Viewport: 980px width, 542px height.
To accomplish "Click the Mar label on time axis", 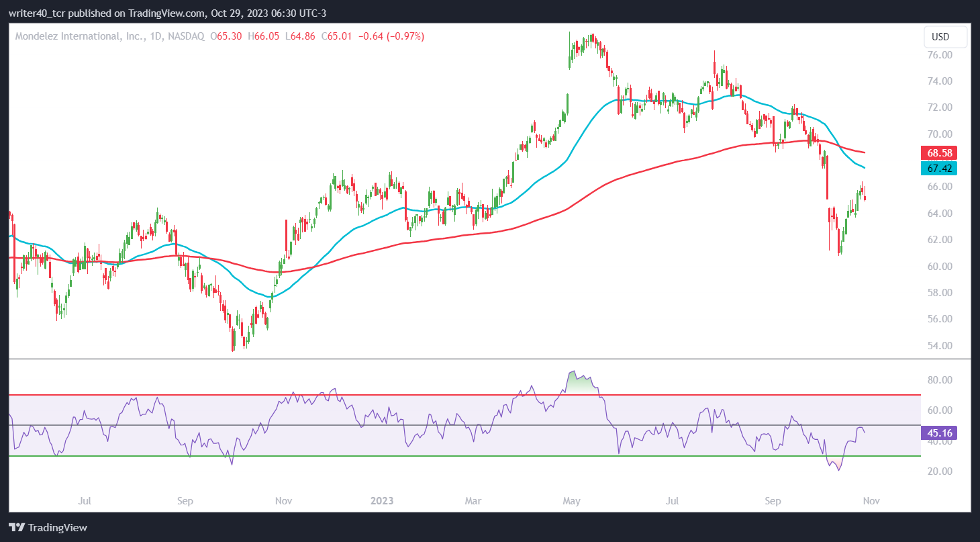I will 473,501.
